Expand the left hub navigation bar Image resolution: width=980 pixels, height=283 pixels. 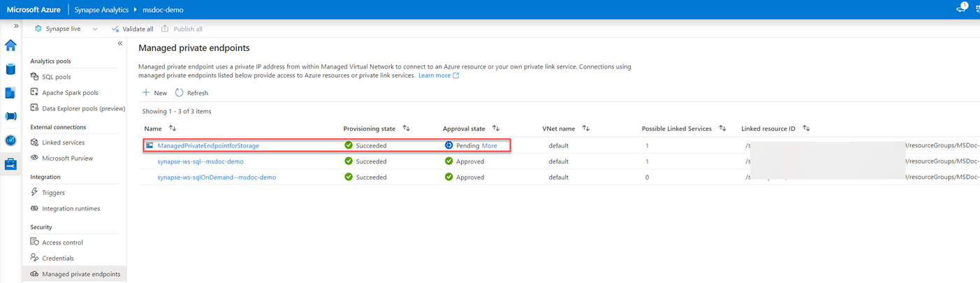click(15, 26)
